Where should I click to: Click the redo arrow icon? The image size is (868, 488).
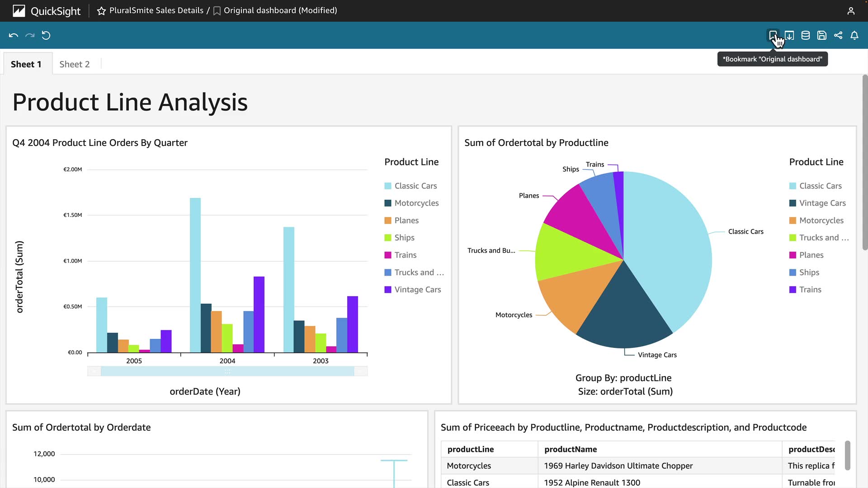point(30,35)
